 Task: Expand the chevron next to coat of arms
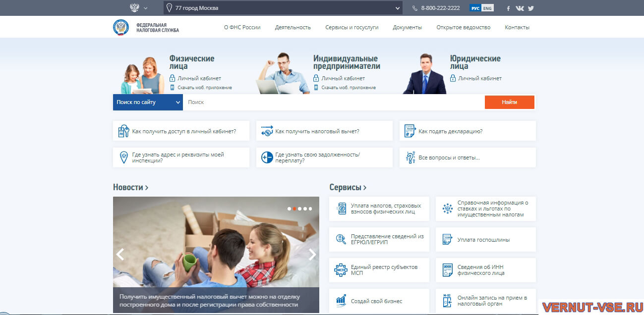point(145,8)
